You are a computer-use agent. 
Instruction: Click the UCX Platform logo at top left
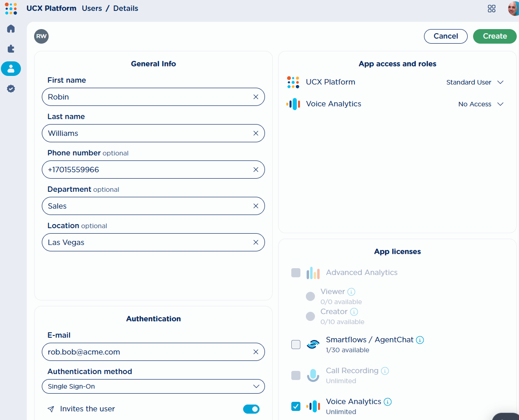[11, 9]
